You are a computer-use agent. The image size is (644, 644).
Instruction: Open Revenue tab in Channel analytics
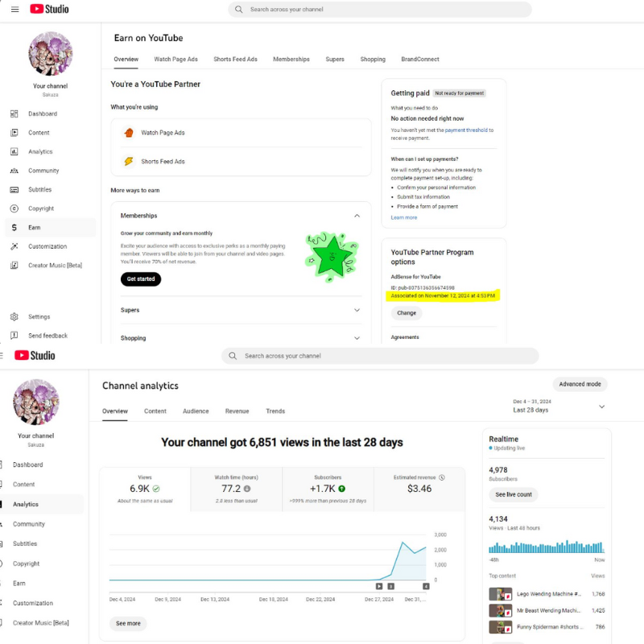pyautogui.click(x=237, y=411)
